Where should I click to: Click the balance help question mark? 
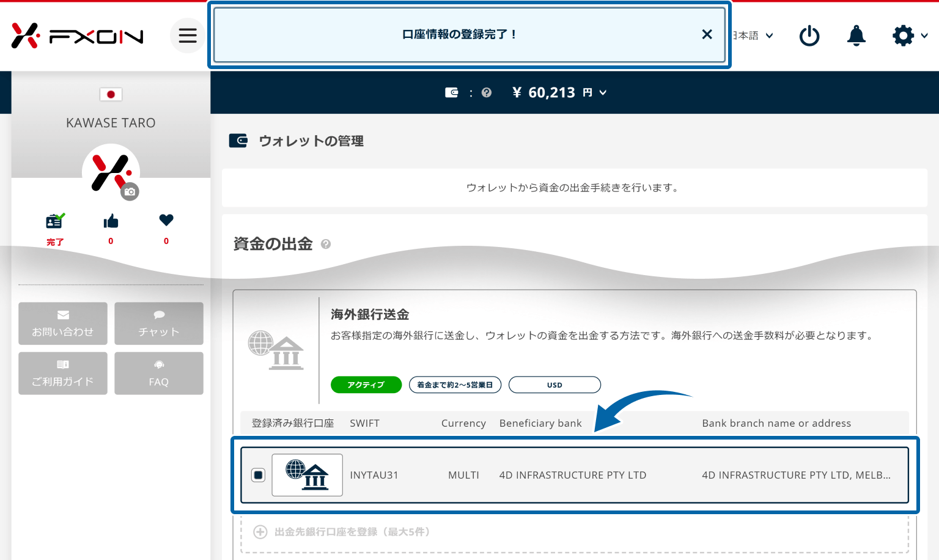tap(487, 92)
